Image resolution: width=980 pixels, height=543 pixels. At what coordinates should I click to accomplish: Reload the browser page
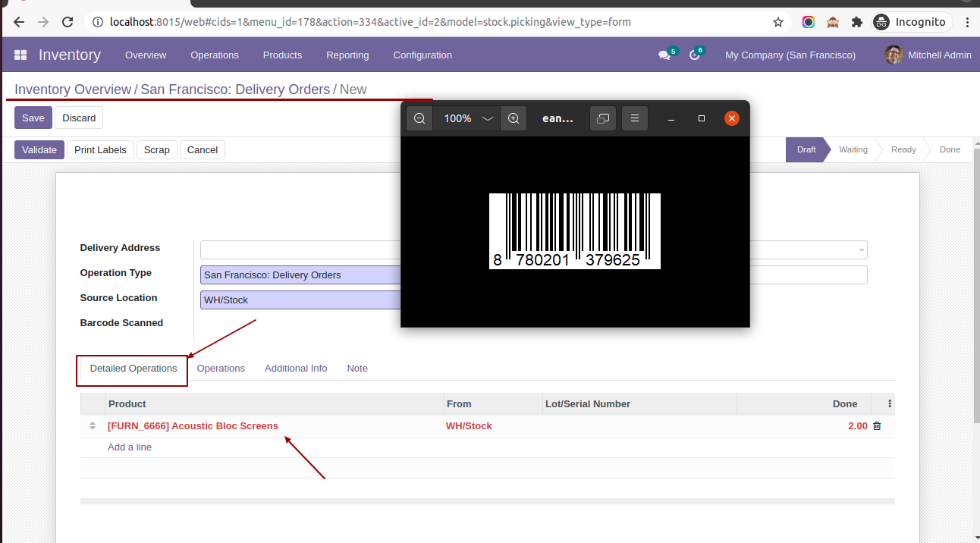click(68, 22)
